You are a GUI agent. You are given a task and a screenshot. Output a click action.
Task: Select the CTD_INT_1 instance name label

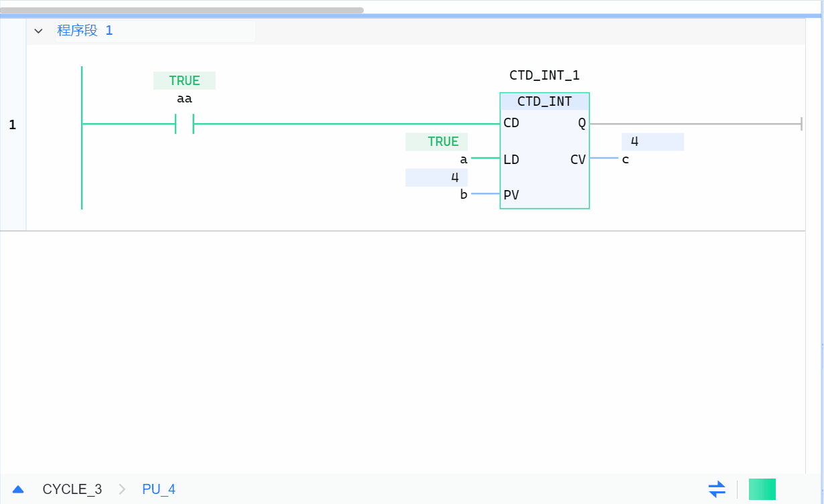tap(544, 76)
